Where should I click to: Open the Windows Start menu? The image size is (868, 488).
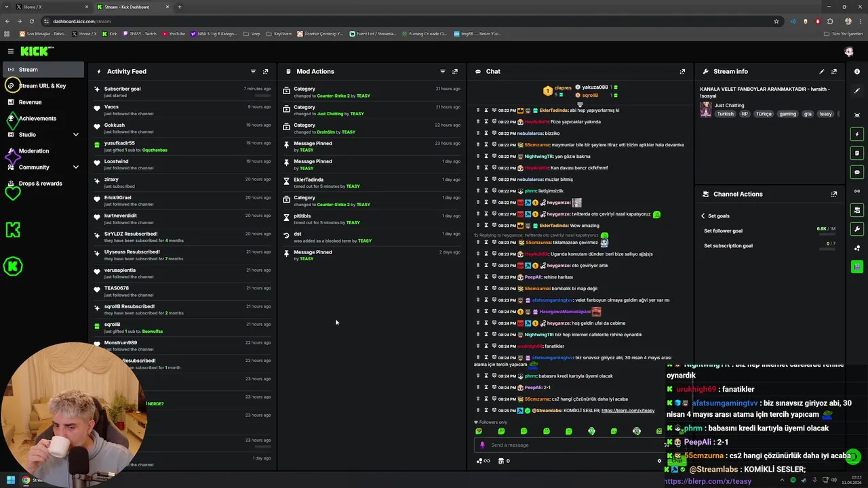point(10,480)
